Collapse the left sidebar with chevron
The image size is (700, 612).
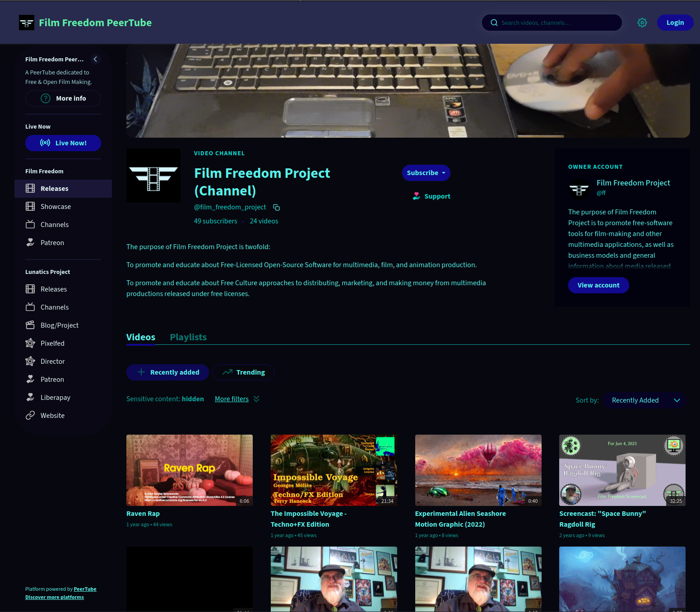[x=95, y=59]
